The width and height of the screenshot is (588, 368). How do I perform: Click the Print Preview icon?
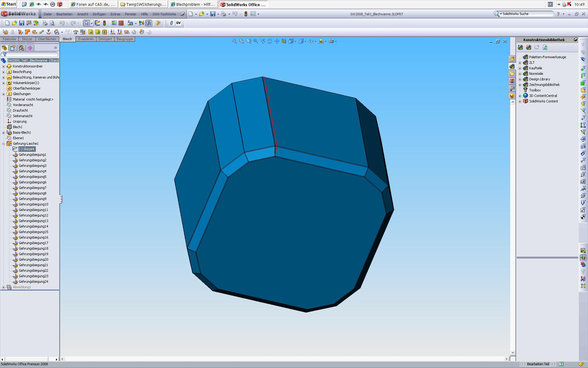click(x=52, y=23)
